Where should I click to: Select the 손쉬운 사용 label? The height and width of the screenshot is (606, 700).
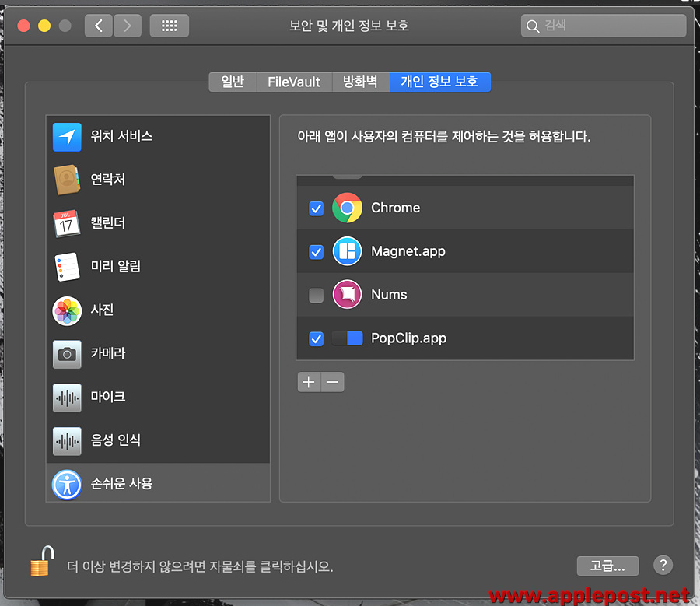tap(121, 483)
